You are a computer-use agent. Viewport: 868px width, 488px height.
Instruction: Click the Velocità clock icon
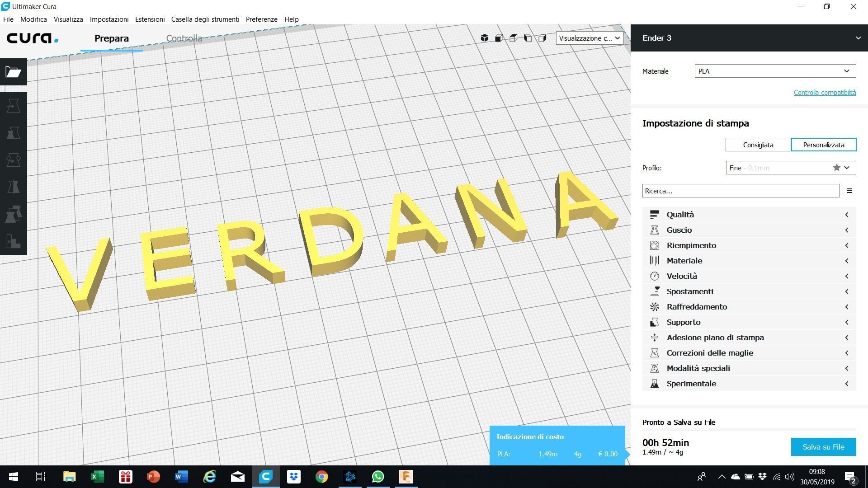(654, 276)
